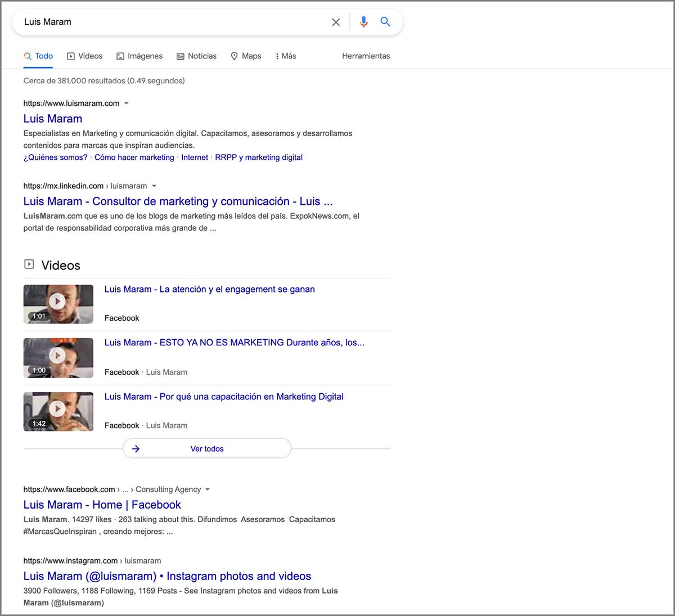This screenshot has height=616, width=675.
Task: Open the Luis Maram website result
Action: [53, 119]
